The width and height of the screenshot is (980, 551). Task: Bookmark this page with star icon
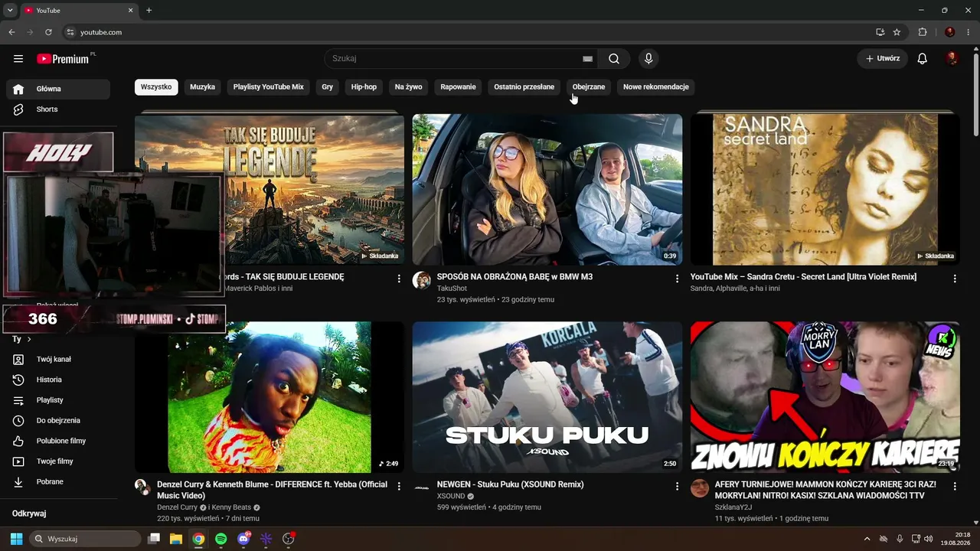pos(897,32)
